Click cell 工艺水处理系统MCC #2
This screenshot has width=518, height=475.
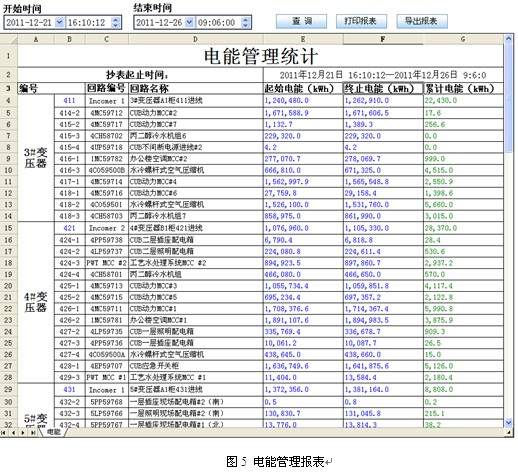(x=196, y=263)
